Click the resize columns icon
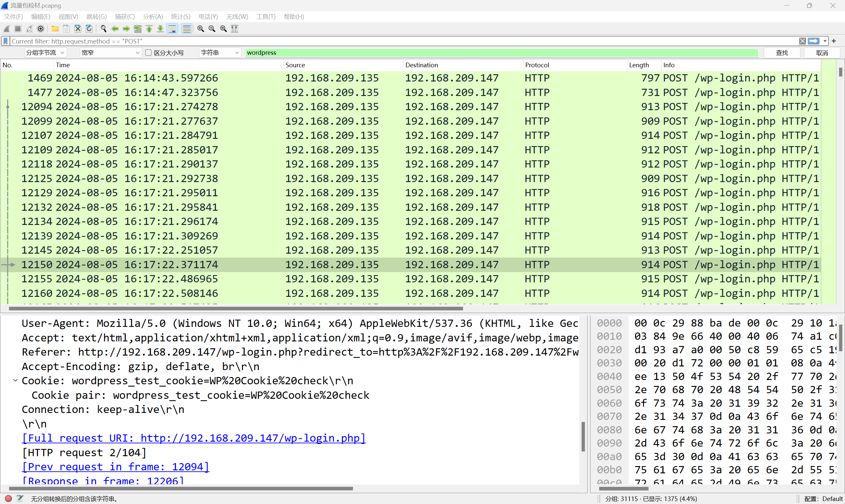Image resolution: width=845 pixels, height=504 pixels. [x=235, y=29]
